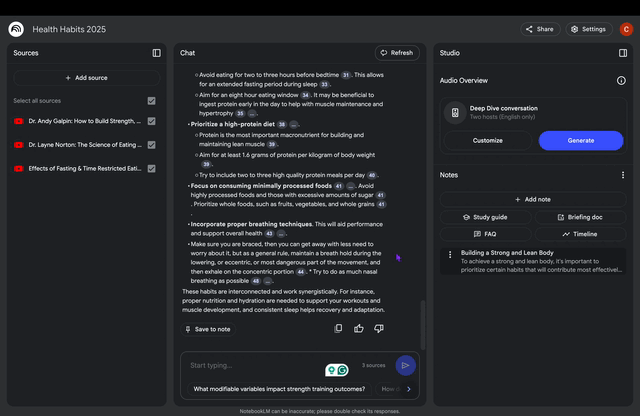The height and width of the screenshot is (416, 640).
Task: Give thumbs up to response
Action: point(358,329)
